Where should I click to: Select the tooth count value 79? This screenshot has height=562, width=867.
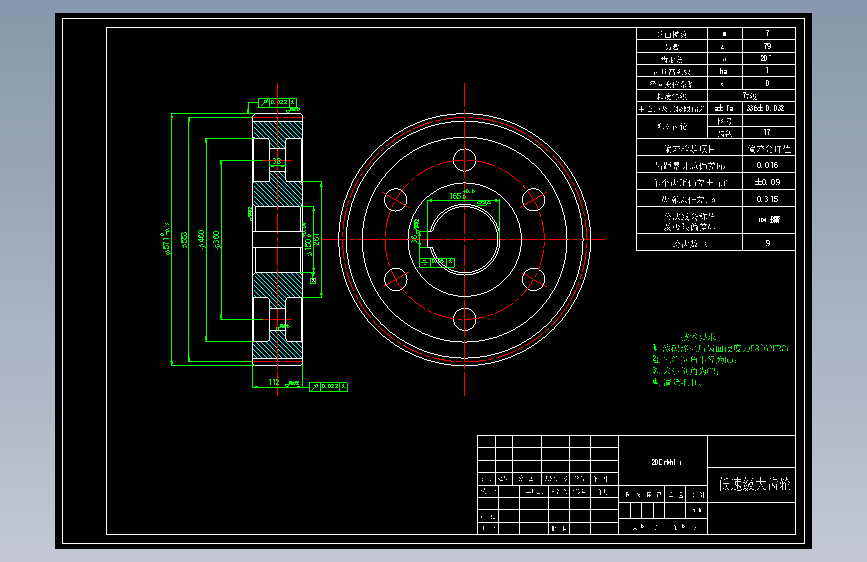[x=767, y=46]
